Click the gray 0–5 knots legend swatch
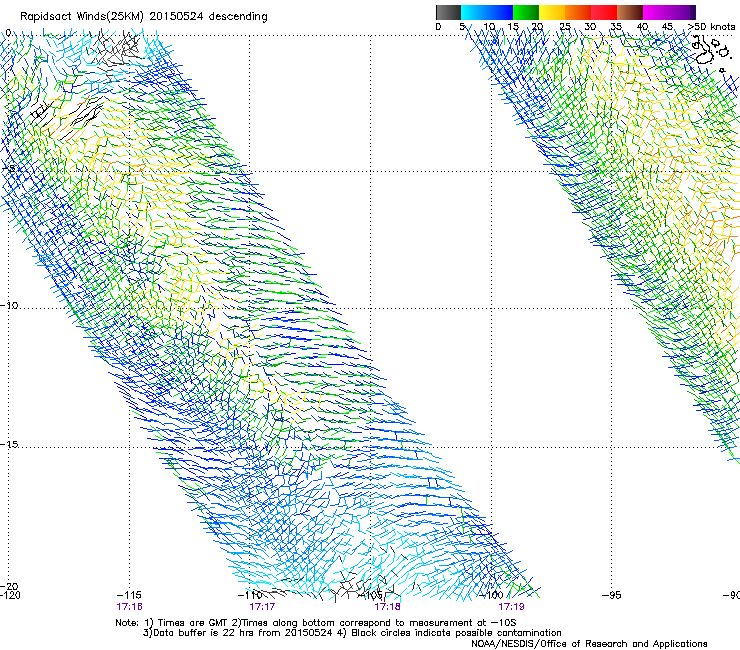Screen dimensions: 740x650 tap(448, 12)
